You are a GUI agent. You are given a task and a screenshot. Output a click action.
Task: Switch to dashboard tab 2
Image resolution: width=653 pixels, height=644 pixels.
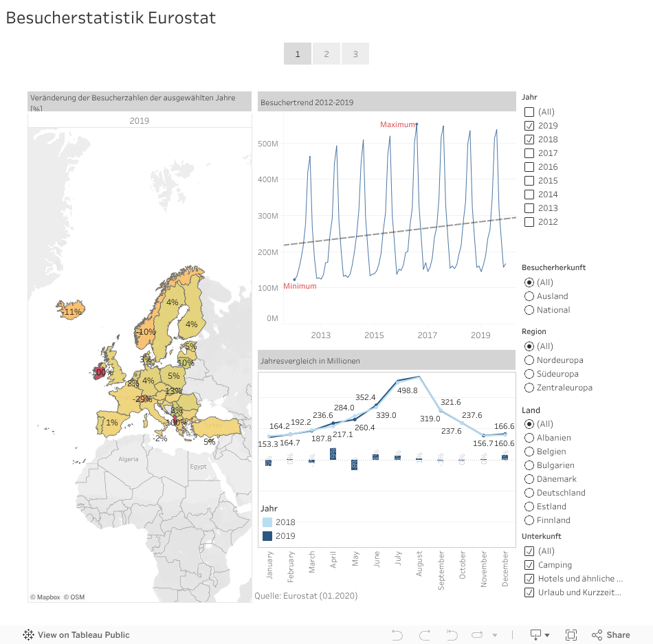(326, 54)
